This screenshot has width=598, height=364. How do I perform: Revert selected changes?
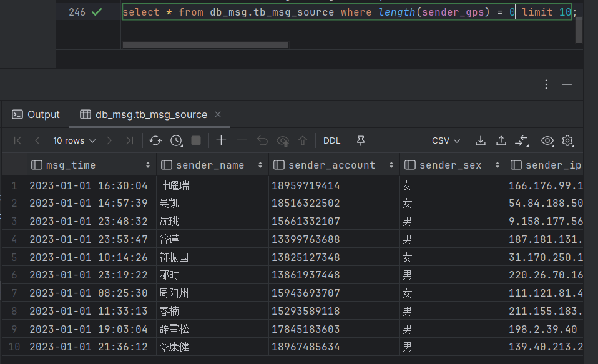tap(262, 141)
